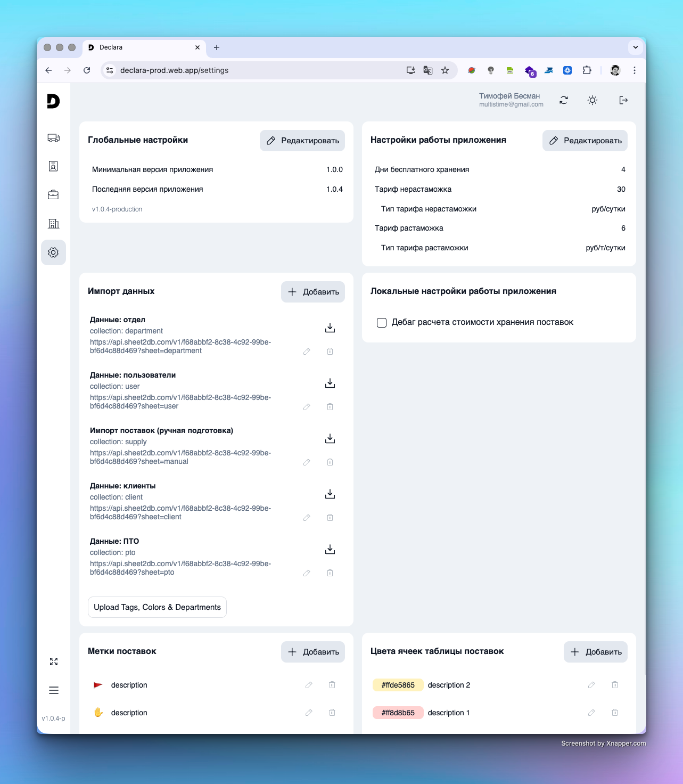Viewport: 683px width, 784px height.
Task: Add a color in Цвета ячеек таблицы поставок
Action: [596, 652]
